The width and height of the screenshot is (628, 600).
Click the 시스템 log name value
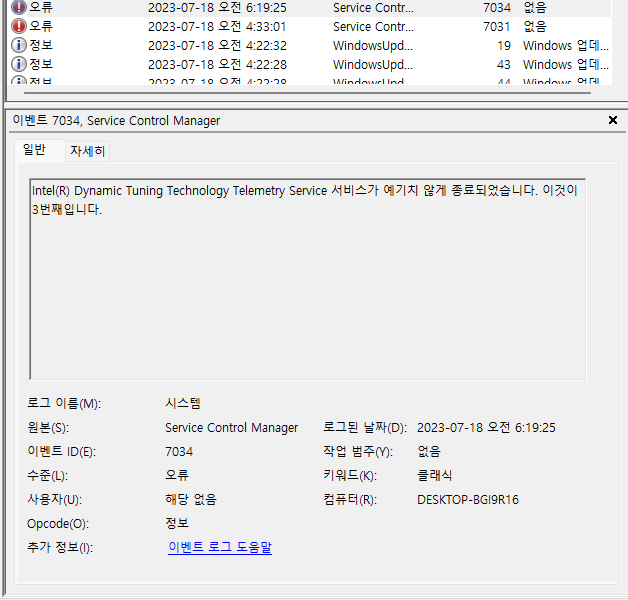183,403
